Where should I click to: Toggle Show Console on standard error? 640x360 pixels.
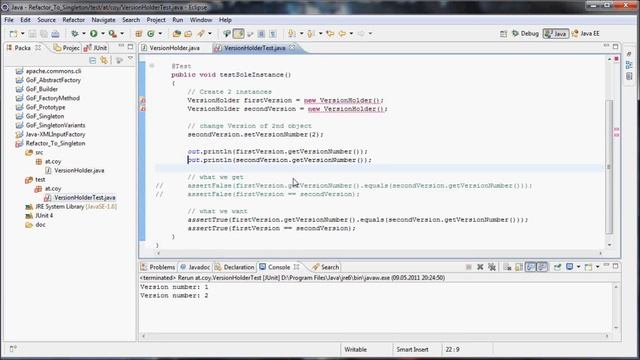pos(542,267)
